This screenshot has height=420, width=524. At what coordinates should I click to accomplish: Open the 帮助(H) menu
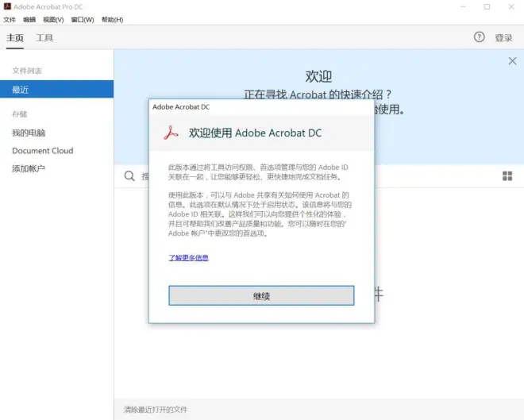pos(112,20)
